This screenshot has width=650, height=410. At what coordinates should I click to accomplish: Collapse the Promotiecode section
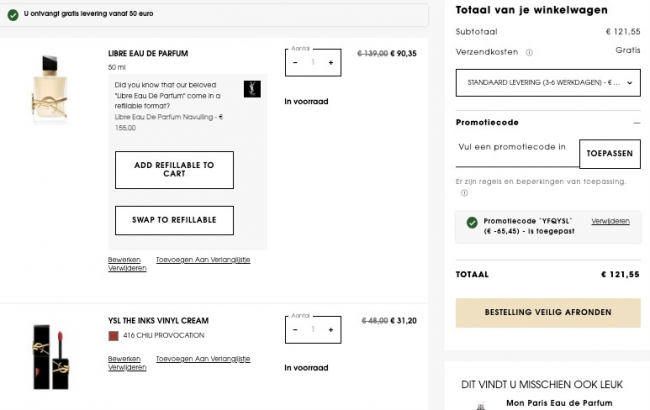635,122
